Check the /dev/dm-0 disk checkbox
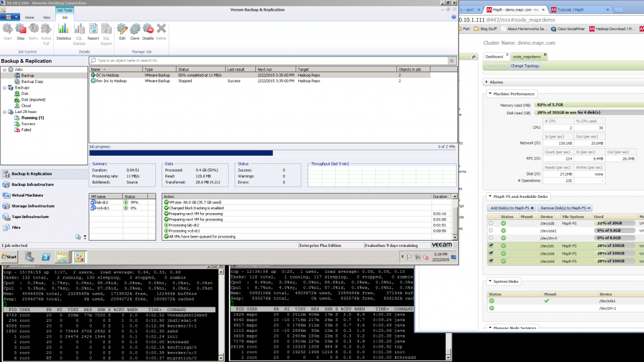644x362 pixels. [491, 238]
